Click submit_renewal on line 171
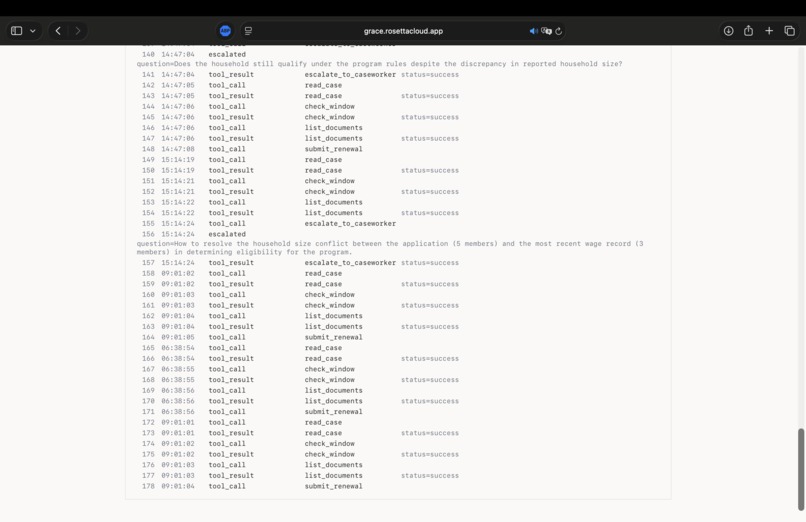806x522 pixels. pos(333,412)
